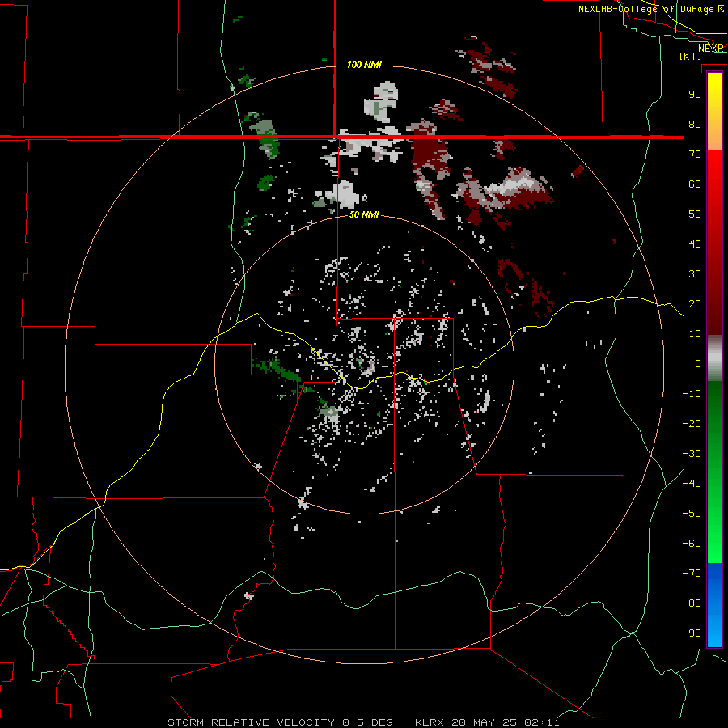728x728 pixels.
Task: Click the -50 value on the velocity scale
Action: (692, 513)
